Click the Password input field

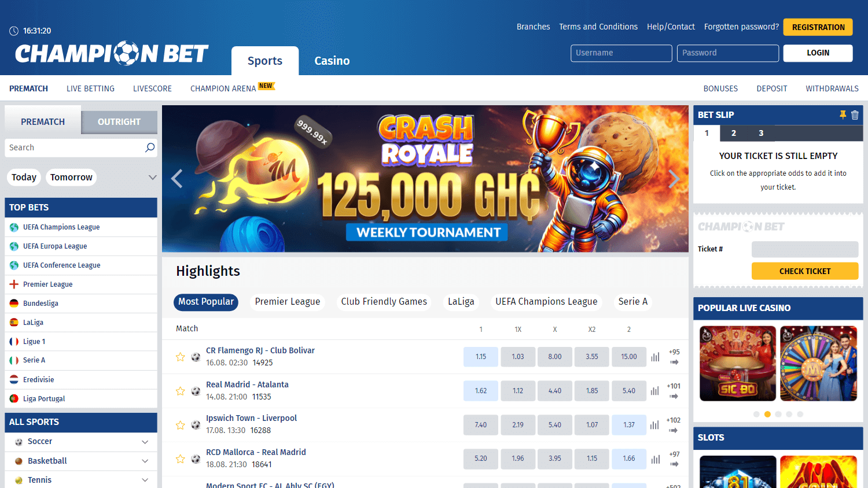[728, 53]
